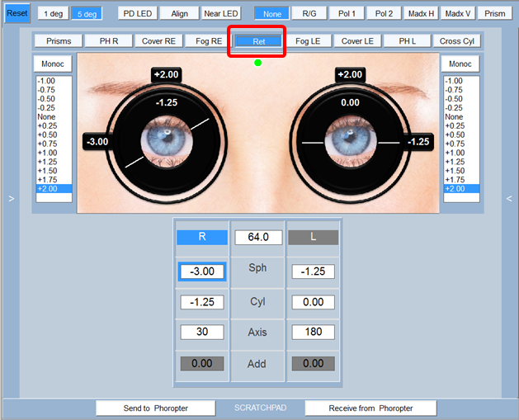Expand the right side panel arrow
519x420 pixels.
coord(509,199)
